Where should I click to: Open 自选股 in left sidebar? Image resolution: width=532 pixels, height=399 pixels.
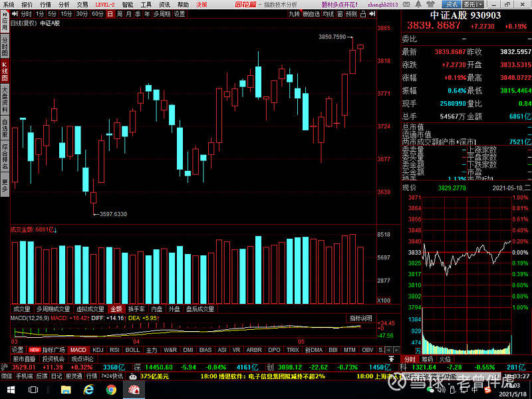5,128
